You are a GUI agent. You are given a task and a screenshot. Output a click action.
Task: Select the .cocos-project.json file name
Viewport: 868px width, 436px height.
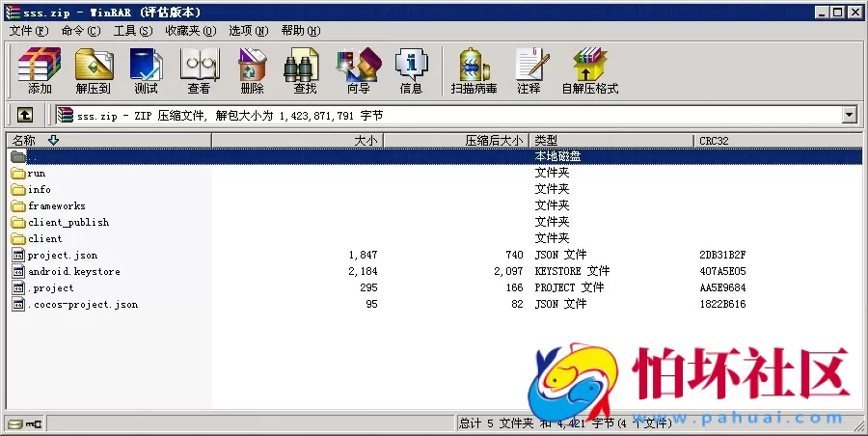(83, 304)
